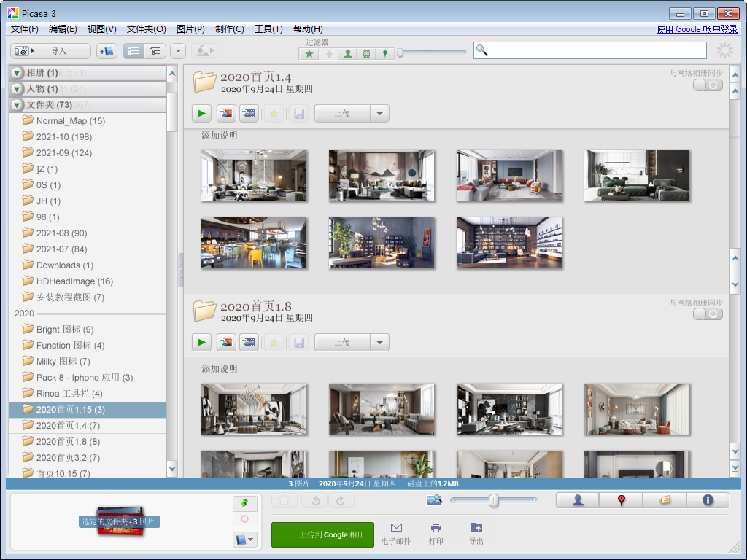Toggle web album sync for 2020首页1.8

pos(708,314)
